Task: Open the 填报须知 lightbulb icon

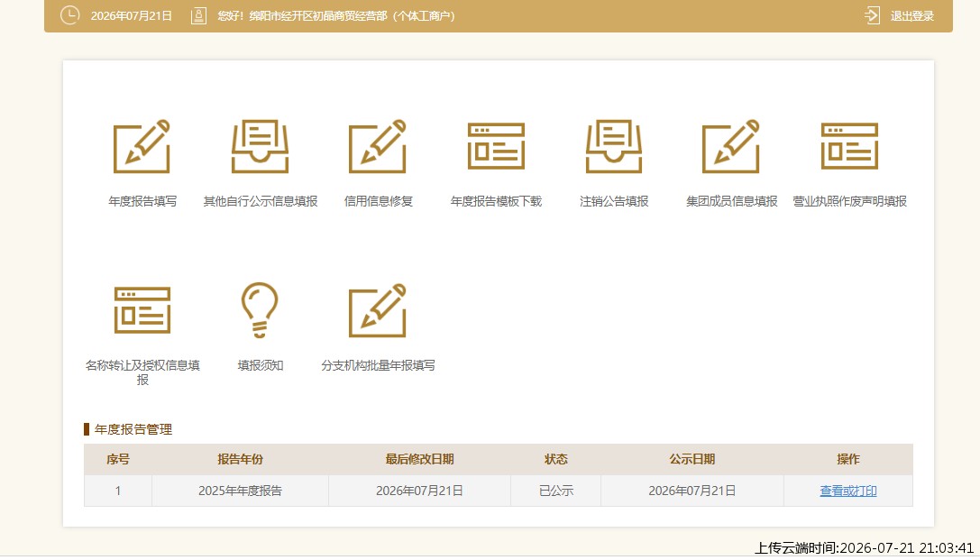Action: pos(260,310)
